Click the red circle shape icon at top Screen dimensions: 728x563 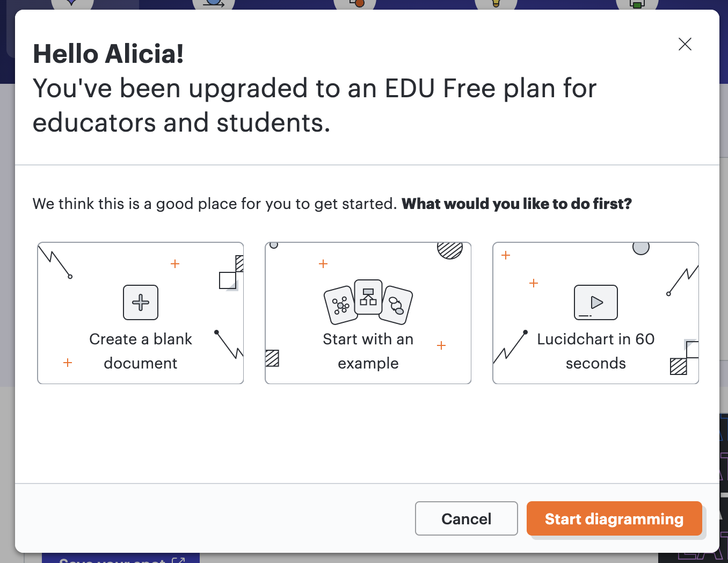(356, 4)
